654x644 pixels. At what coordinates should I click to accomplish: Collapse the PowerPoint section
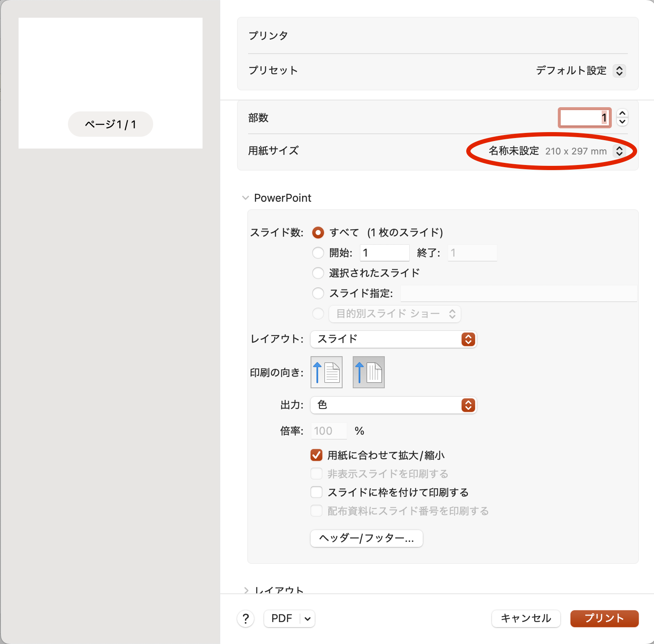coord(246,198)
